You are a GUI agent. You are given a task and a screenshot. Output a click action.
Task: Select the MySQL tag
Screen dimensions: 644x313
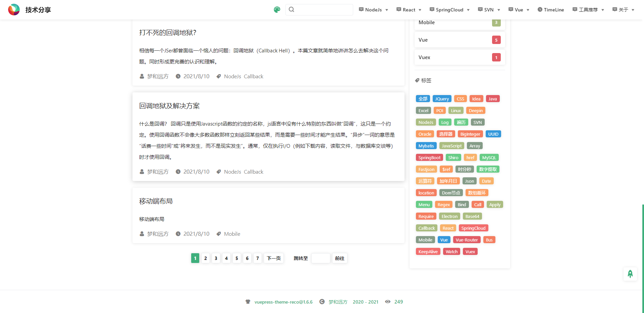tap(489, 158)
